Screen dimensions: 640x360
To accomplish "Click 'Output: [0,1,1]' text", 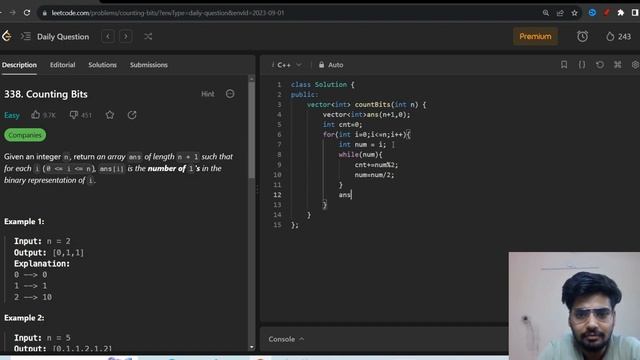I will [x=49, y=253].
